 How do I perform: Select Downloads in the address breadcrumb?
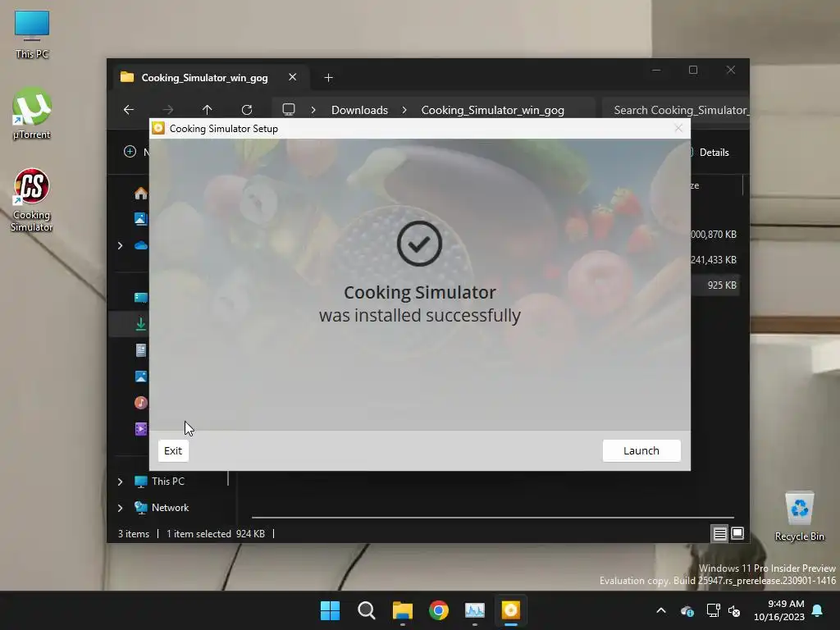pos(359,110)
